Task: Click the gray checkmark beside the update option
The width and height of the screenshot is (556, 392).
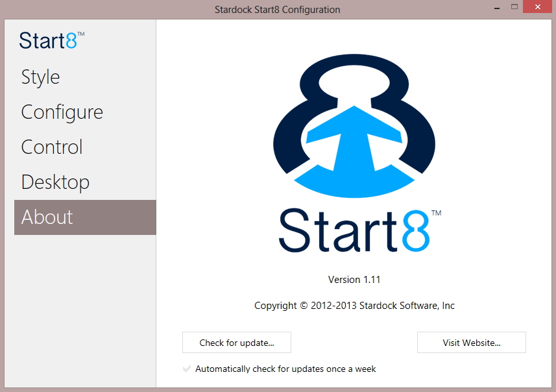Action: coord(187,369)
